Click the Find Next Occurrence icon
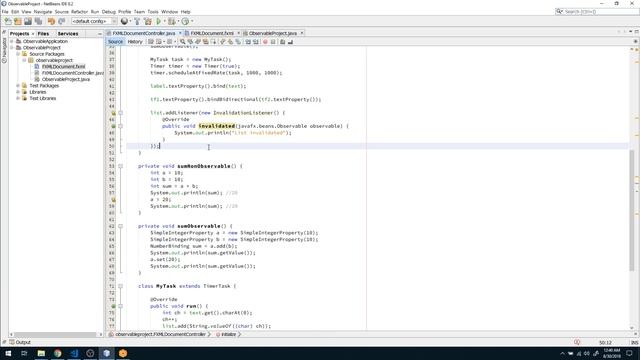 (x=198, y=42)
